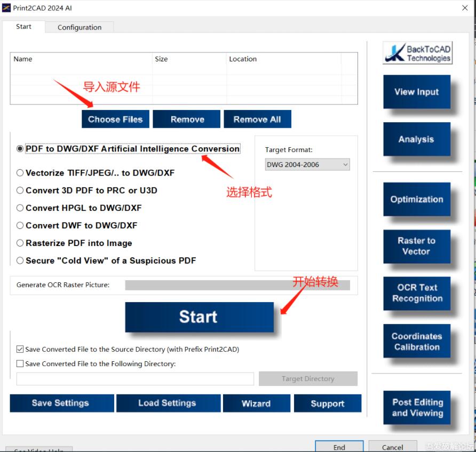Click the target directory path field
The width and height of the screenshot is (476, 452).
(135, 379)
